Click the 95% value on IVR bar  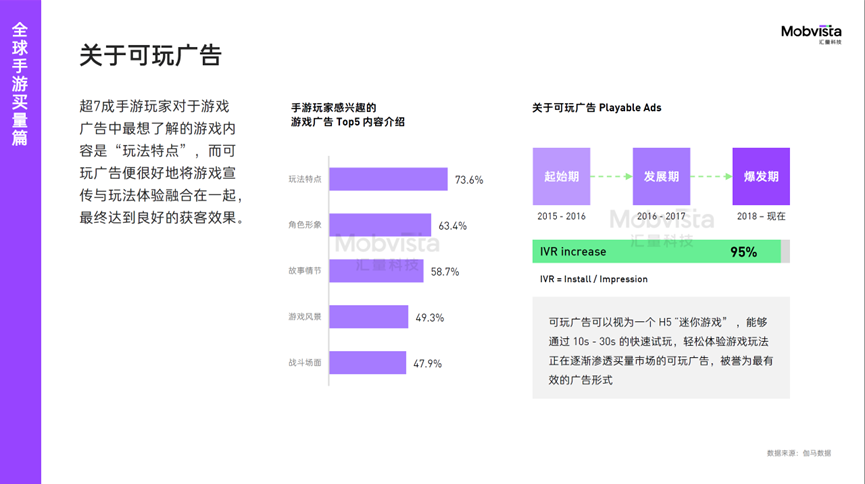pos(743,252)
